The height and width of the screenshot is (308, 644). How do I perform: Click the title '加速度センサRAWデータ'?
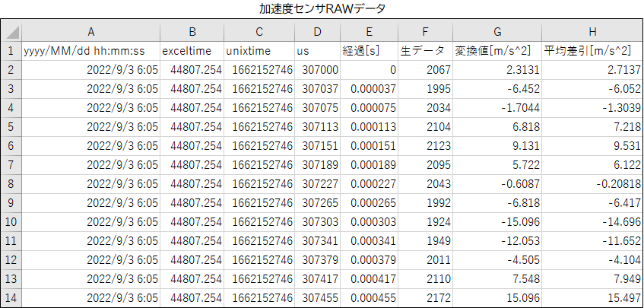point(322,8)
